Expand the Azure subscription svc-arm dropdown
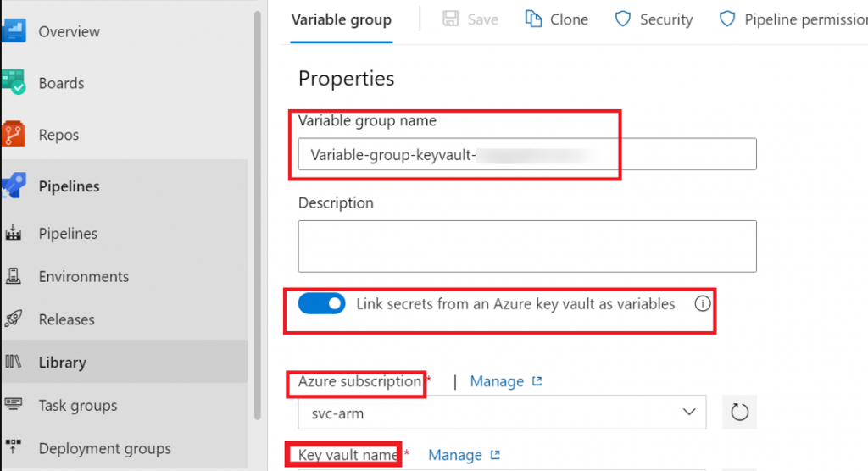Image resolution: width=868 pixels, height=471 pixels. coord(502,412)
